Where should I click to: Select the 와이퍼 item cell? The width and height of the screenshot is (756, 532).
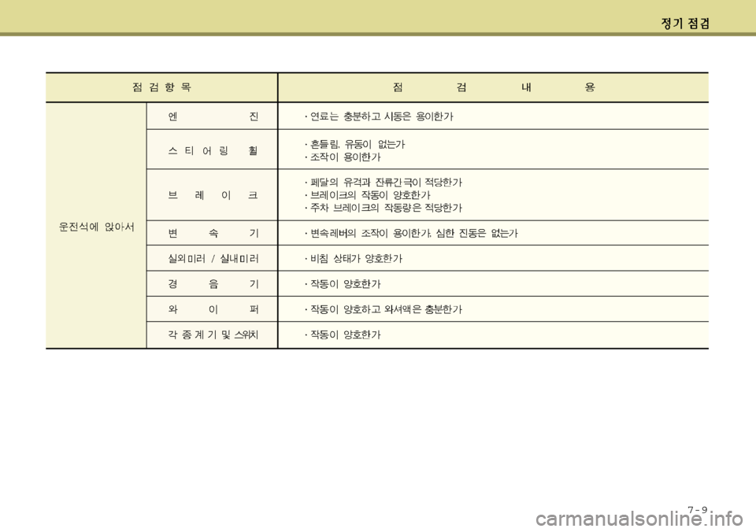213,309
